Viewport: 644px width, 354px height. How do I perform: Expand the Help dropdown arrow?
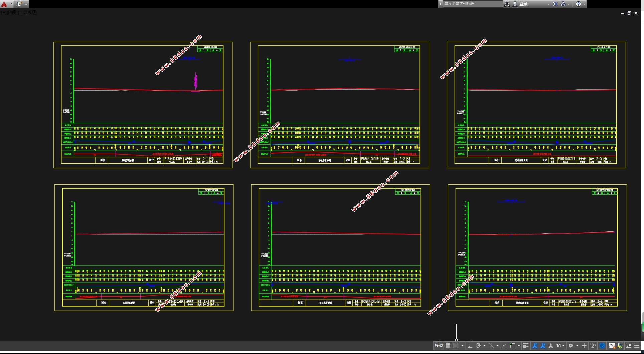584,4
